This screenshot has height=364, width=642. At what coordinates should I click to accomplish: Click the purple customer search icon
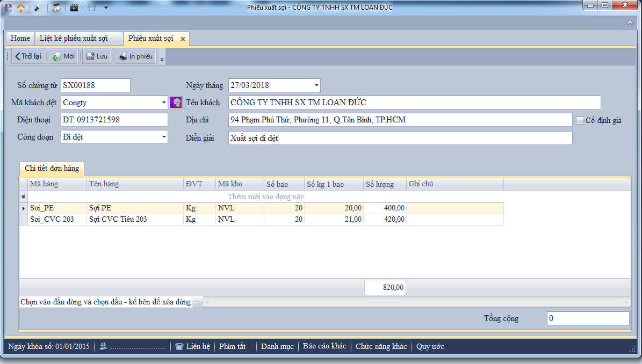click(176, 103)
